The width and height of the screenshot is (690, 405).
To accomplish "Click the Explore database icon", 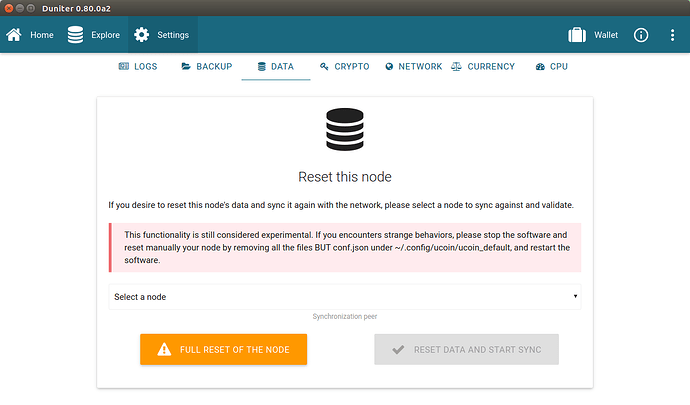I will point(75,35).
